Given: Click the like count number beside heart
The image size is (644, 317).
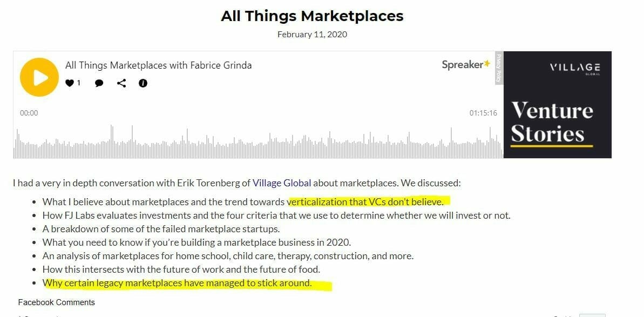Looking at the screenshot, I should 78,83.
